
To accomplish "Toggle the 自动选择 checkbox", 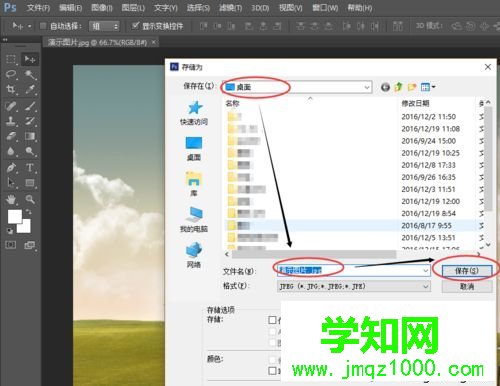I will (x=43, y=26).
